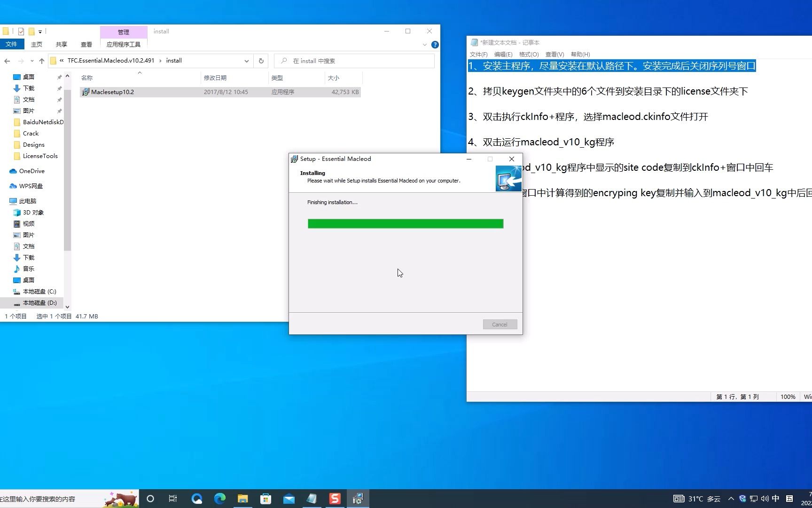Viewport: 812px width, 508px height.
Task: Click TFC.Essential.Macleod.v10.2.491 breadcrumb
Action: (111, 61)
